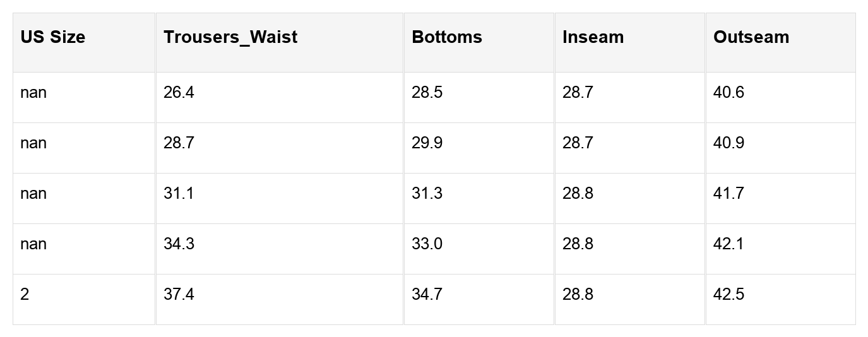Click the Bottoms value 31.3
This screenshot has width=868, height=337.
coord(427,194)
